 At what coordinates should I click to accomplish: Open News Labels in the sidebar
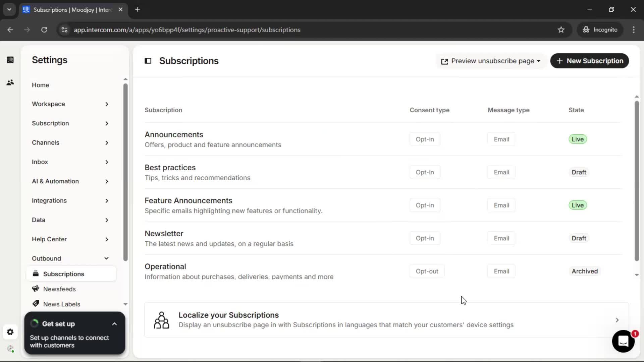click(62, 304)
